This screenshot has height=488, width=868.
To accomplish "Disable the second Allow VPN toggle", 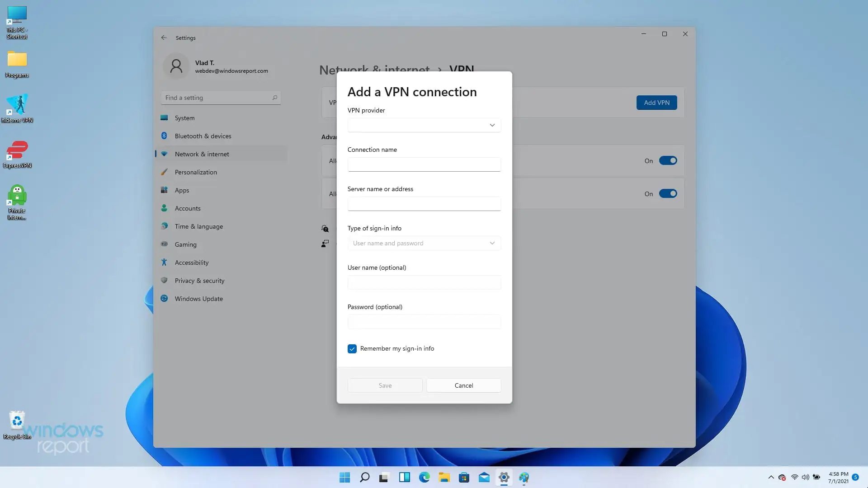I will click(x=669, y=193).
